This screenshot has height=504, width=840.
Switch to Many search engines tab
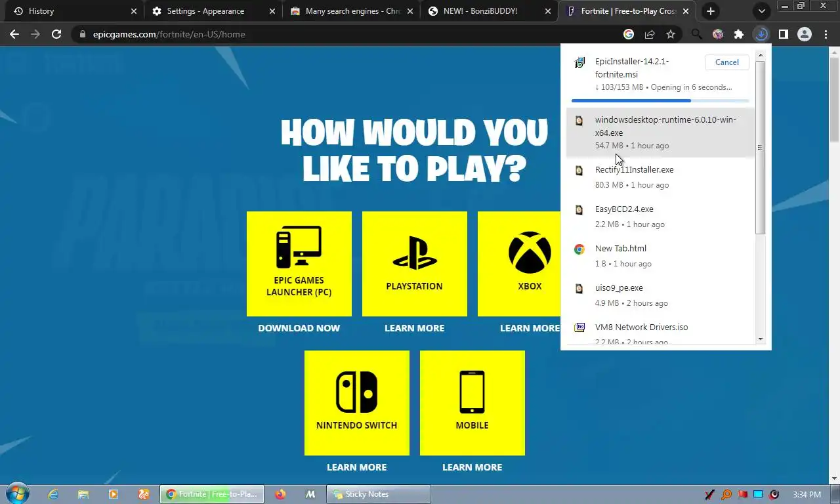[351, 11]
